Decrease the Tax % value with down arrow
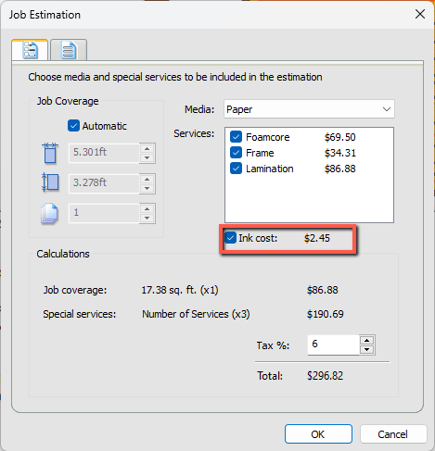Viewport: 435px width, 451px height. tap(367, 350)
